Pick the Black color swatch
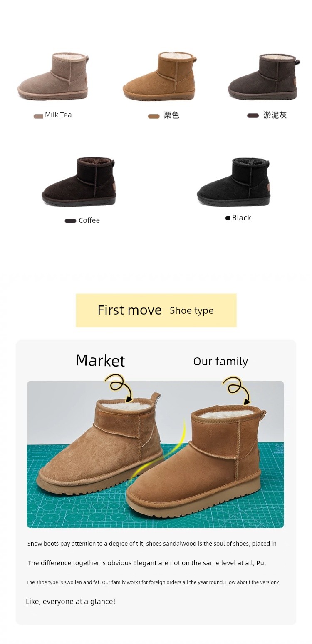This screenshot has width=312, height=644. coord(228,218)
